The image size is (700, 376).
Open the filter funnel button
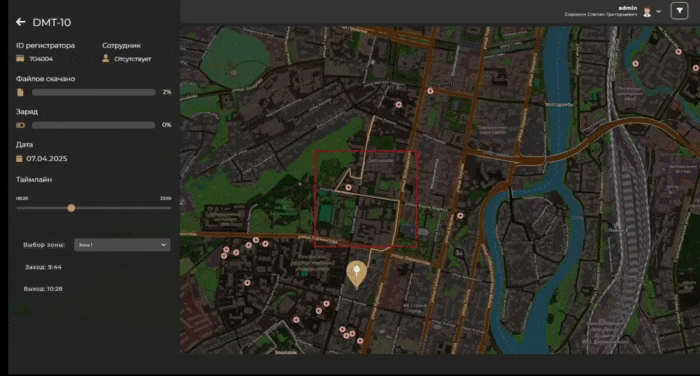click(x=679, y=11)
